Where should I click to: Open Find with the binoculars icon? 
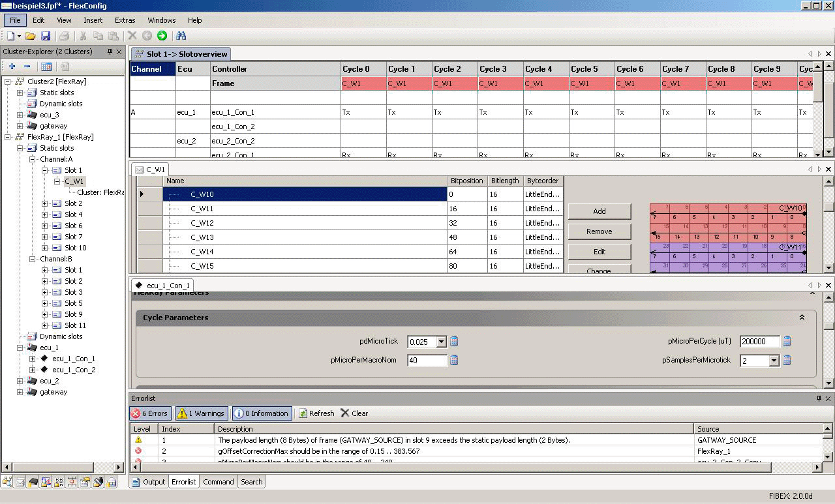coord(181,36)
